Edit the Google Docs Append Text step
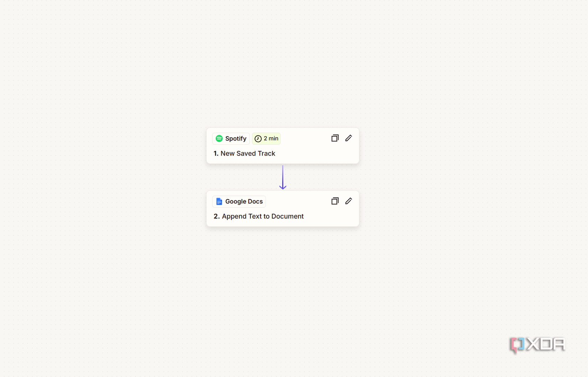This screenshot has height=377, width=588. click(x=349, y=201)
